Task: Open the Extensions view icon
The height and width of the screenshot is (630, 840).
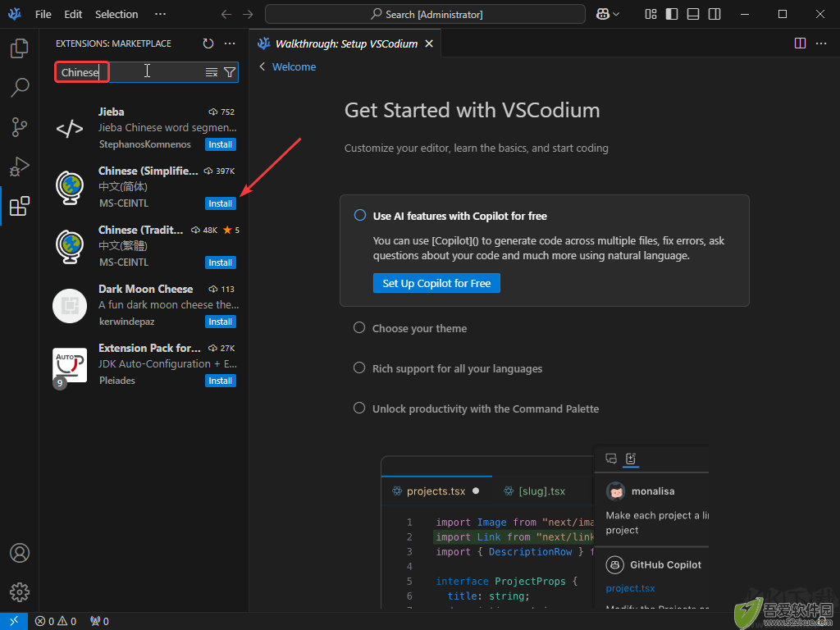Action: pos(20,206)
